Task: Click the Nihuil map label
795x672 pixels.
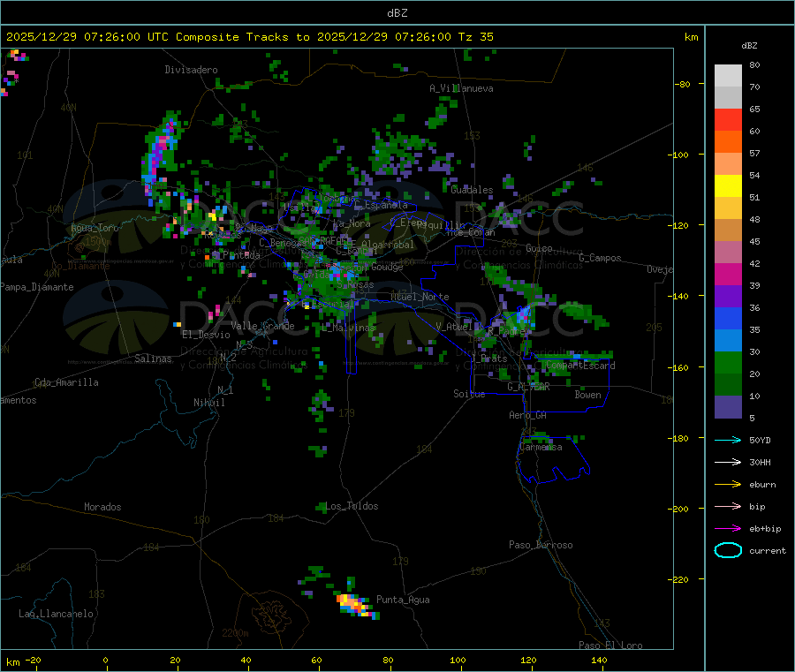Action: (x=209, y=403)
